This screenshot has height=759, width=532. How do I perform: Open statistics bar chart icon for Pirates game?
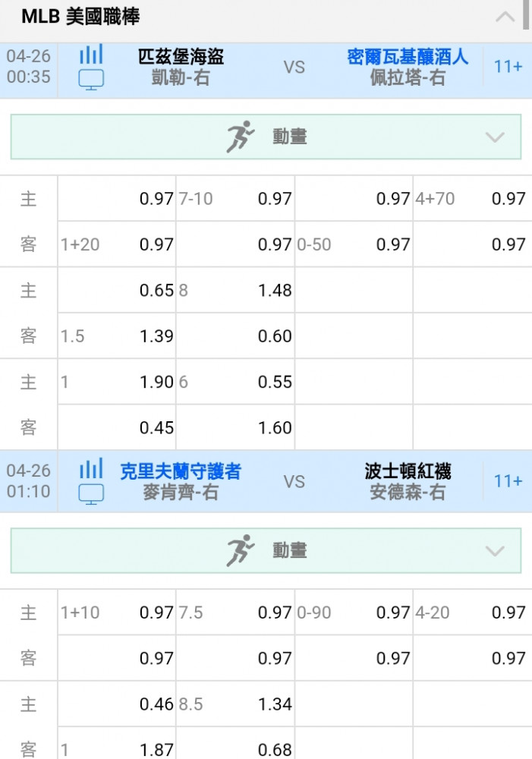pos(91,54)
